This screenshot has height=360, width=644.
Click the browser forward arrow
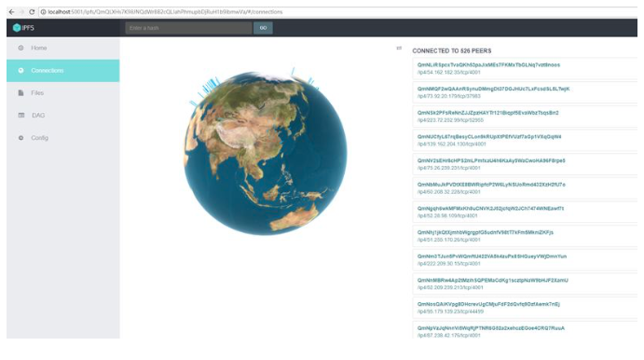pyautogui.click(x=21, y=12)
